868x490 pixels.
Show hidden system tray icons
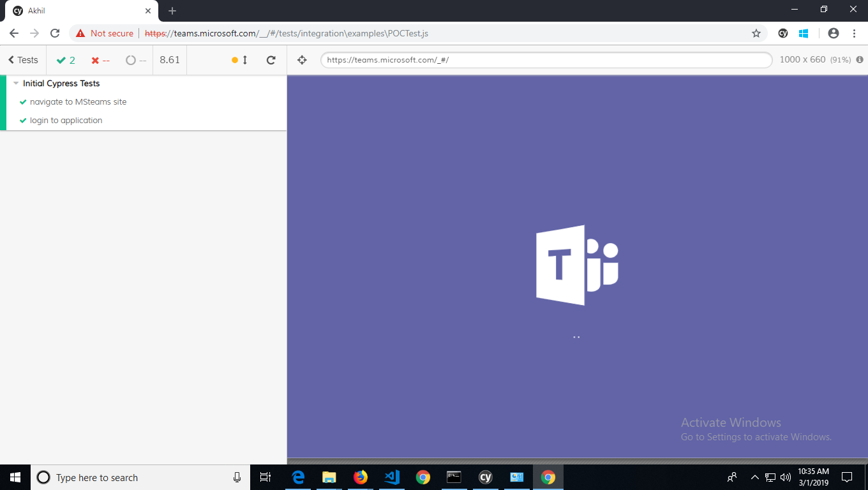pyautogui.click(x=754, y=477)
